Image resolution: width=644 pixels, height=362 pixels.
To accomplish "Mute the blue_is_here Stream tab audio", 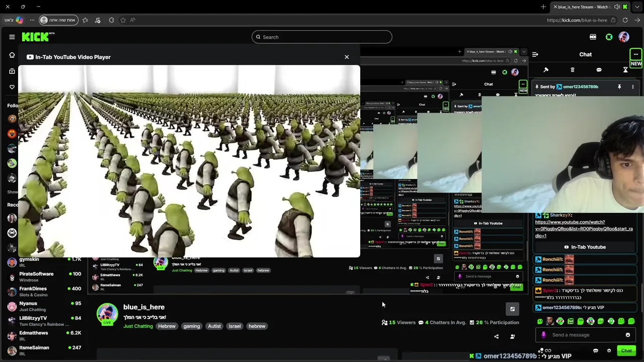I will 617,7.
